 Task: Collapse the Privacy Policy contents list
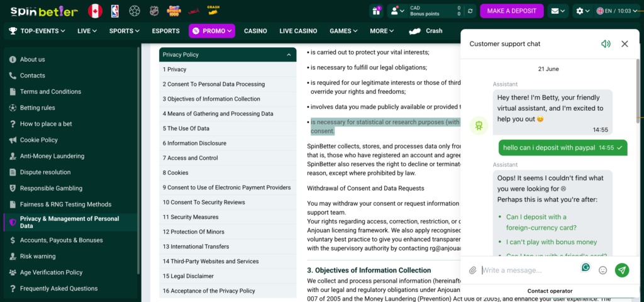click(289, 55)
